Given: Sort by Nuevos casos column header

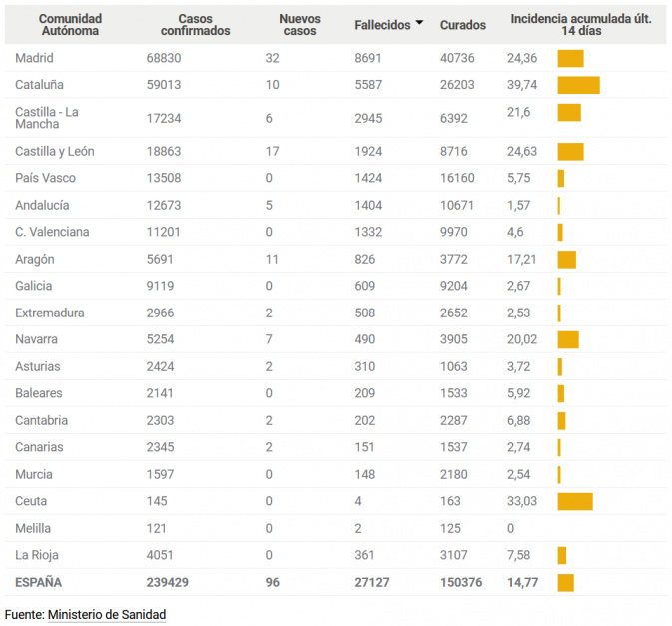Looking at the screenshot, I should (299, 25).
